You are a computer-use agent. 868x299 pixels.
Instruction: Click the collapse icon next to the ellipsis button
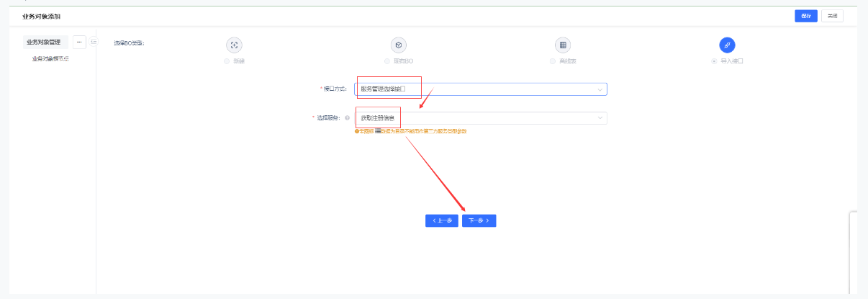point(94,42)
